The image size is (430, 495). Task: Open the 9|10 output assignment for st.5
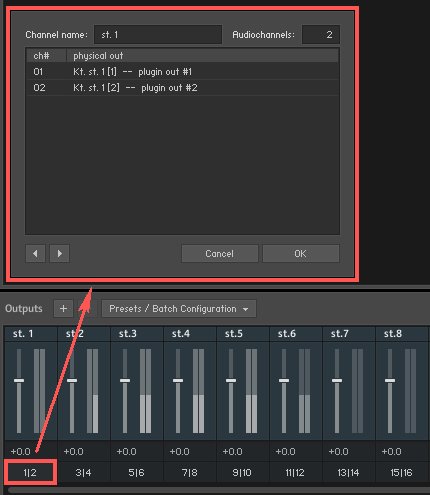[242, 472]
